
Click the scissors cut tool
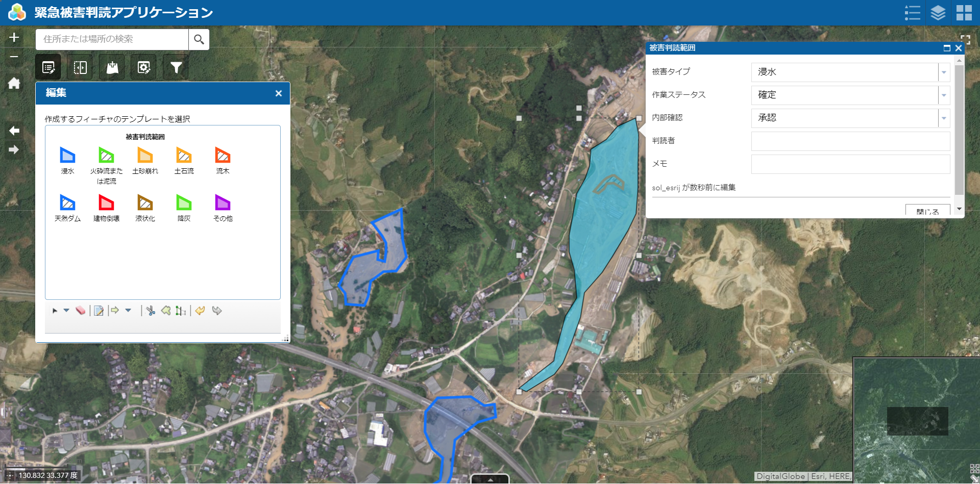(x=151, y=311)
